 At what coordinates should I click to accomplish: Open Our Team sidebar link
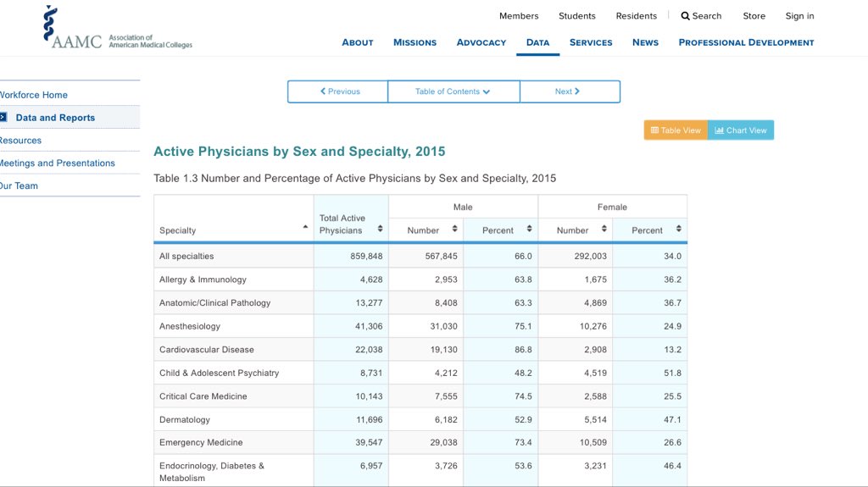(19, 185)
